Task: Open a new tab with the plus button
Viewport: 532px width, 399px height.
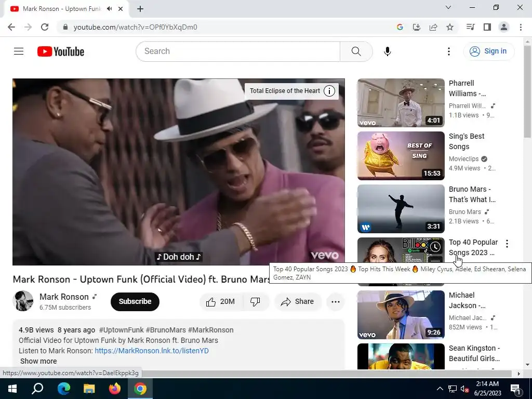Action: 140,9
